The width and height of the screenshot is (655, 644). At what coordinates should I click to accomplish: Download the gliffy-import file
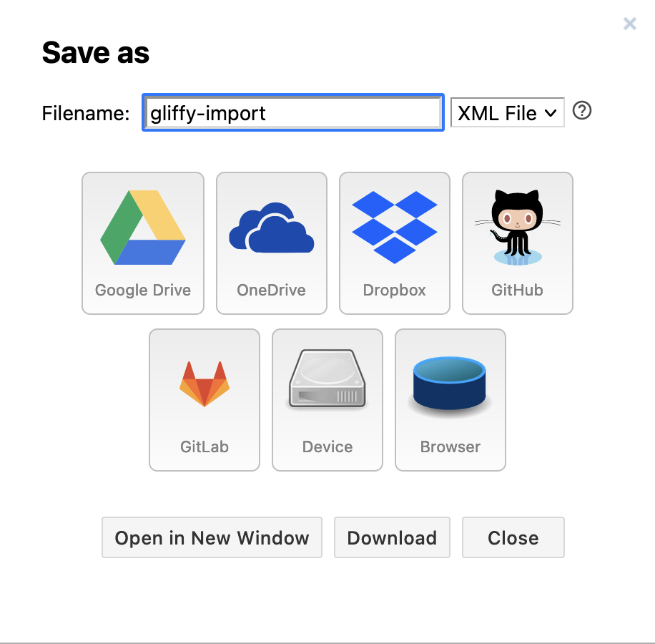[x=392, y=537]
